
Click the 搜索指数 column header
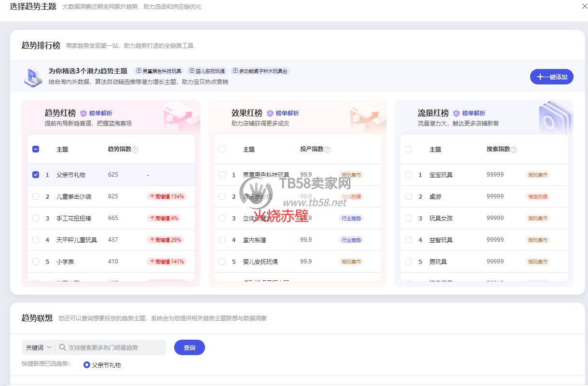pyautogui.click(x=498, y=149)
